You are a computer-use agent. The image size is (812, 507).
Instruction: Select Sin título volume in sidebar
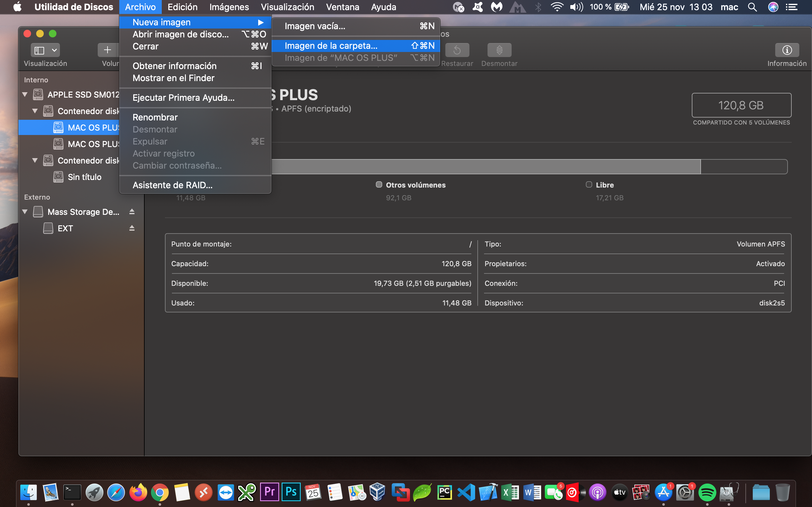[84, 177]
